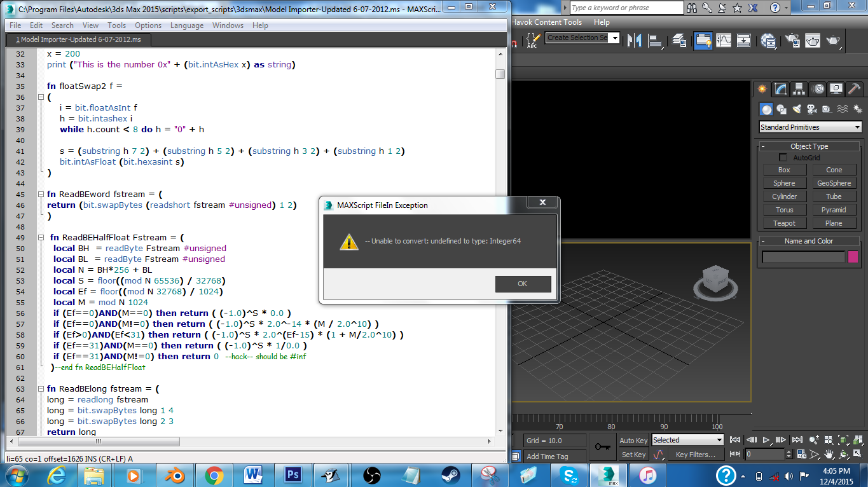Click the pink object color swatch
This screenshot has width=868, height=487.
(x=853, y=257)
